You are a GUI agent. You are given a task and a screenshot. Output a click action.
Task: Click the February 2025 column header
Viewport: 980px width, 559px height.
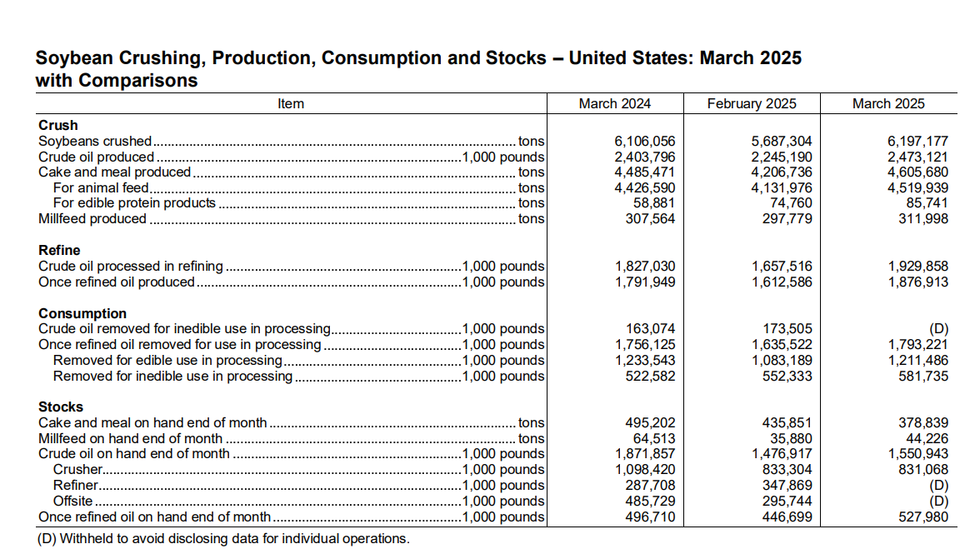(752, 103)
